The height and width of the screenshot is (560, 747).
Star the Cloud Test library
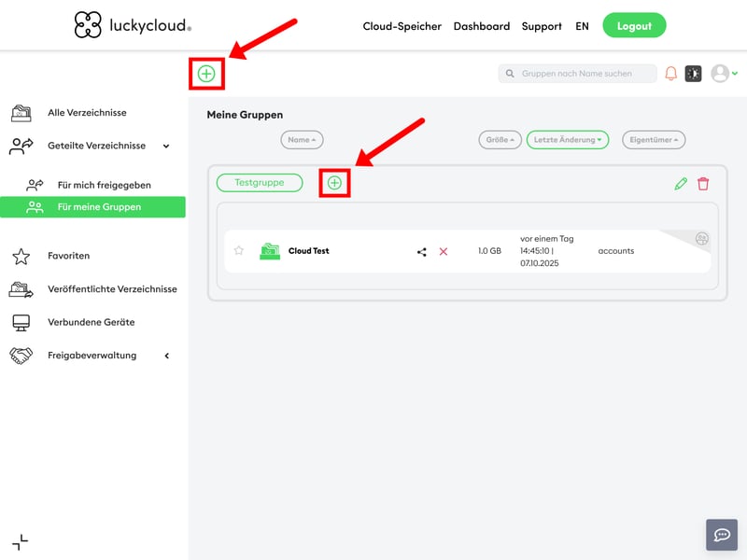[239, 250]
